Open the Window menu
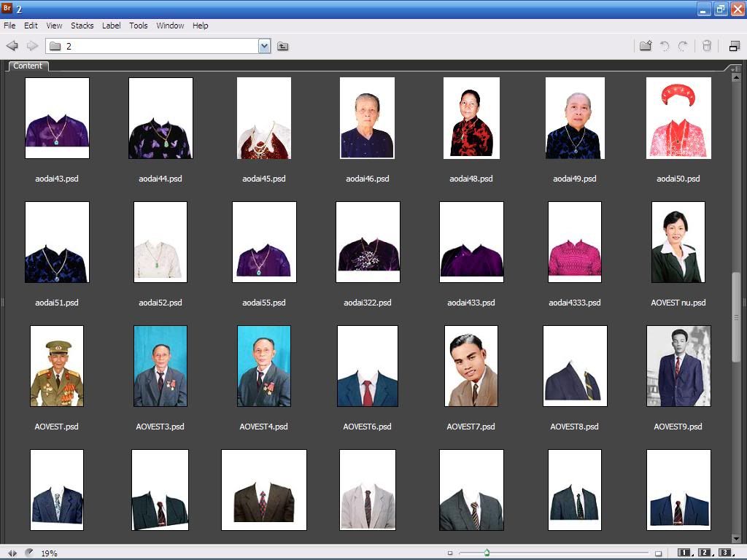 click(170, 26)
